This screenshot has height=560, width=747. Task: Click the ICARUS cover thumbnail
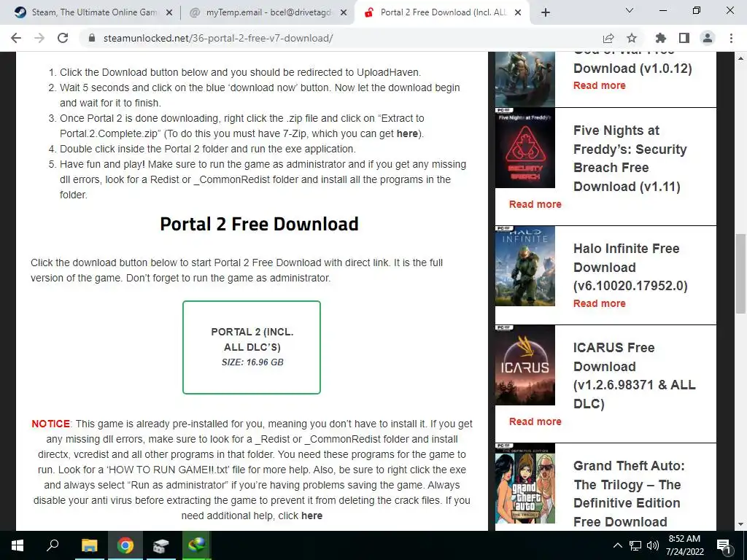525,365
